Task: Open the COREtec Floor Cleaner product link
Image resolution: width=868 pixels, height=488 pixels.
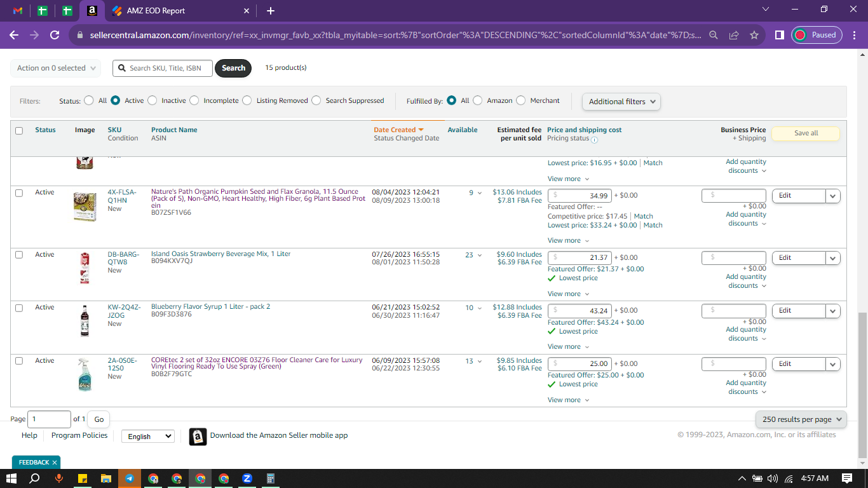Action: (257, 363)
